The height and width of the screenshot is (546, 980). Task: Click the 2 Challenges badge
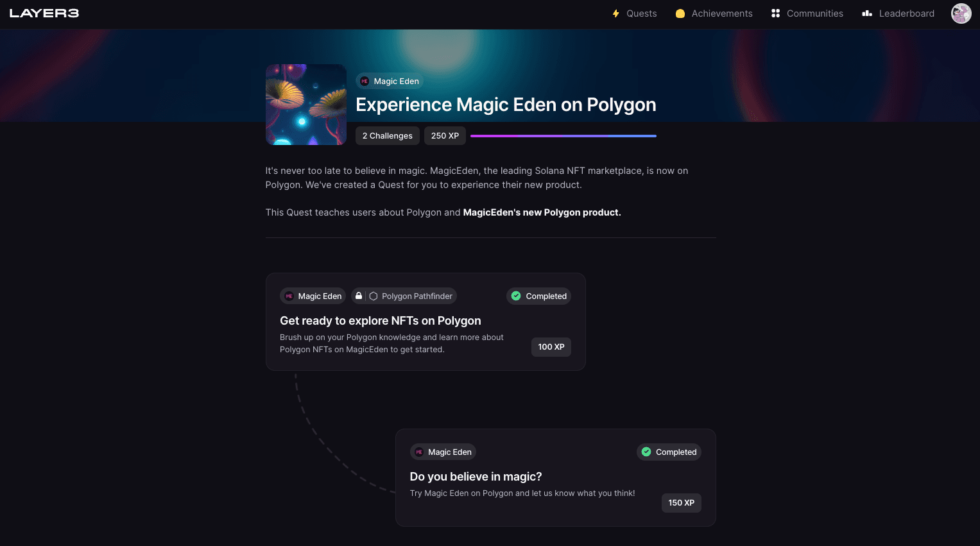pyautogui.click(x=388, y=136)
